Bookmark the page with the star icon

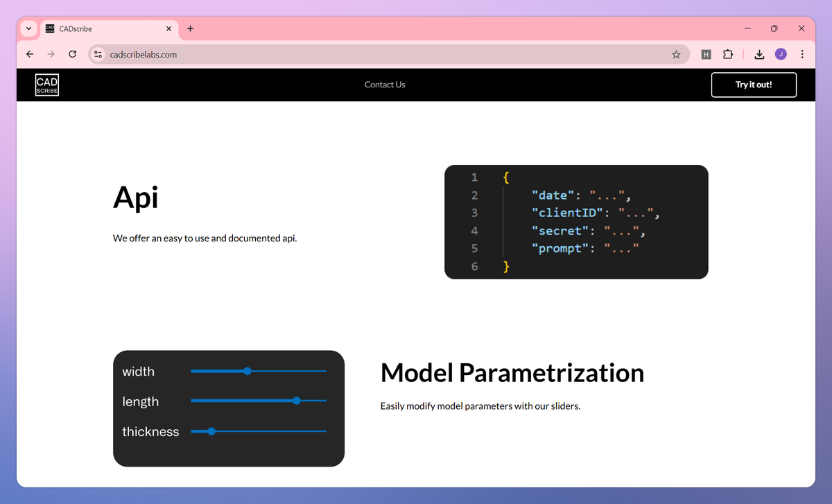pos(676,54)
